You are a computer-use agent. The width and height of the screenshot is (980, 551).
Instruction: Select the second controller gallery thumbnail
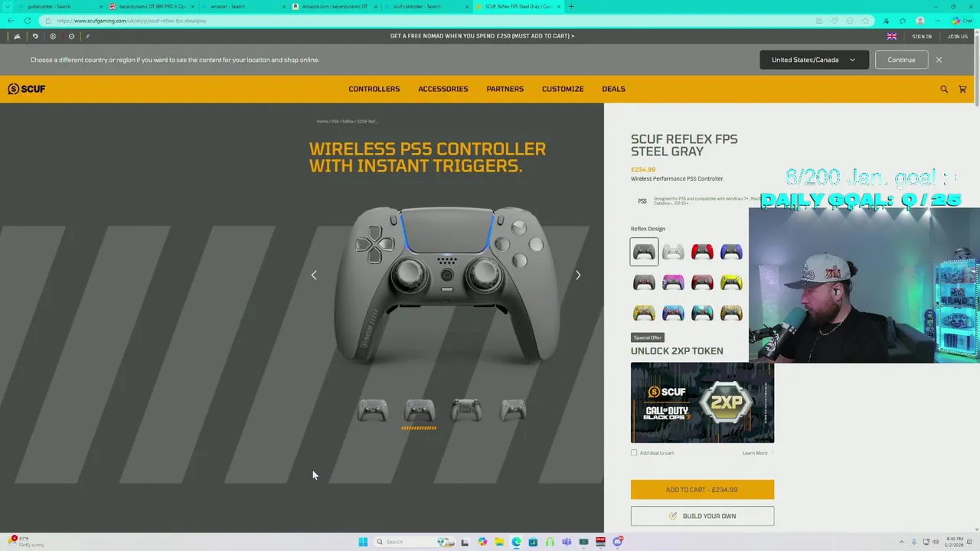420,411
